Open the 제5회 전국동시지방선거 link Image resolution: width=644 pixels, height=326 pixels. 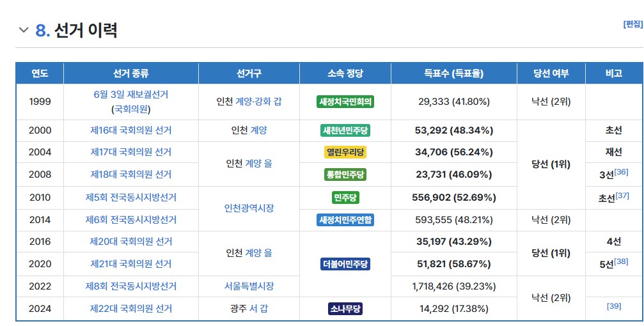click(130, 198)
